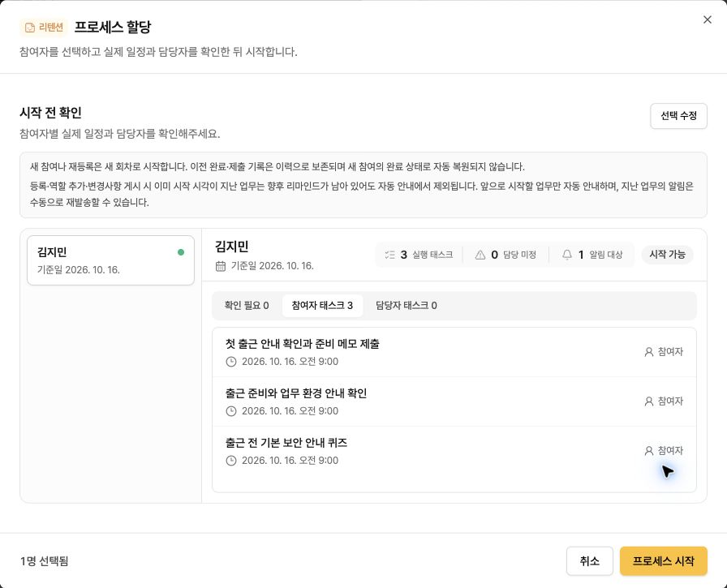Click the 프로세스 할당 dialog title

(x=113, y=27)
